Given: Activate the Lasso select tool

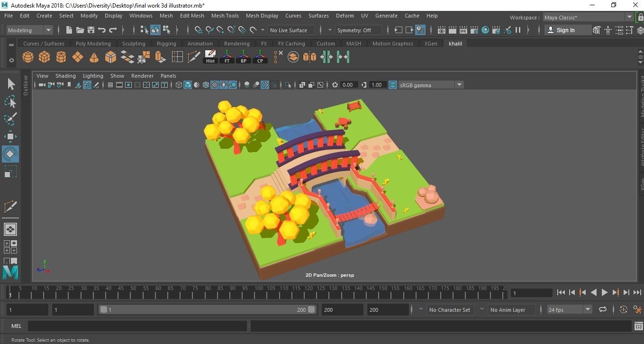Looking at the screenshot, I should pos(10,101).
